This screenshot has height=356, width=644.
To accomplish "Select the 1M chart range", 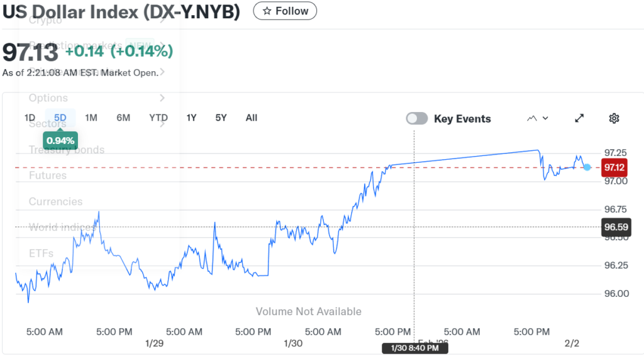I will (91, 118).
